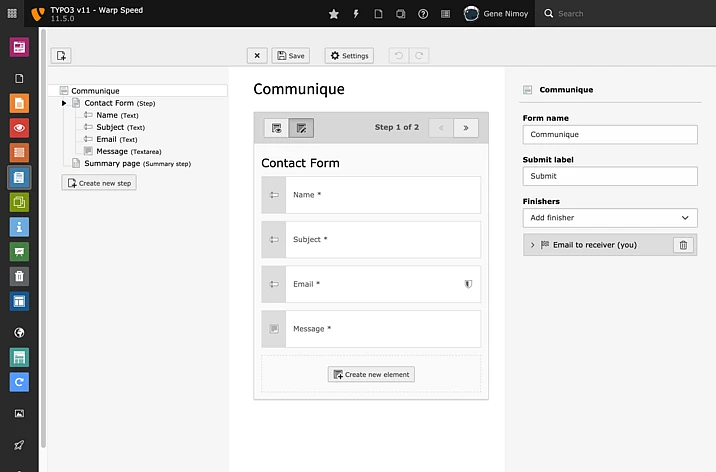Click Create new element button
This screenshot has height=472, width=716.
pos(371,374)
